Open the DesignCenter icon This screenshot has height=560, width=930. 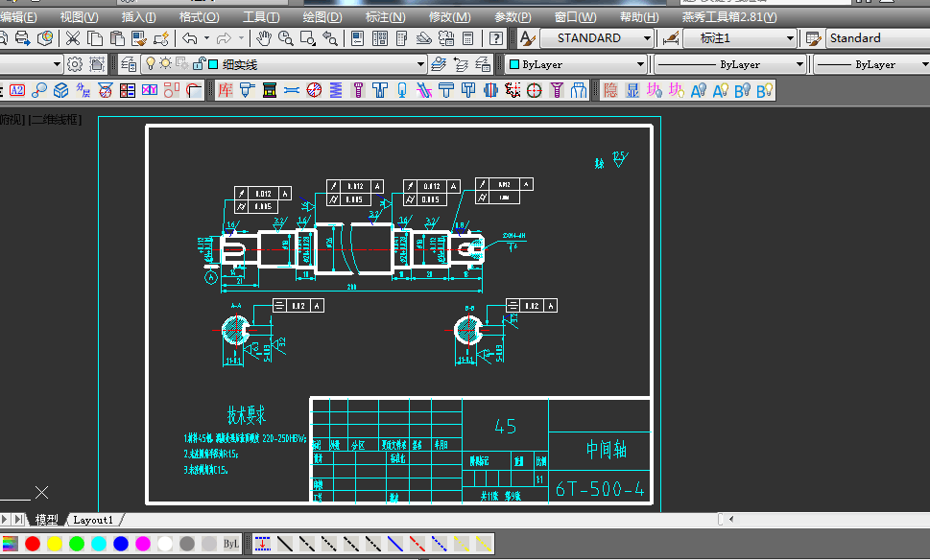[x=380, y=38]
